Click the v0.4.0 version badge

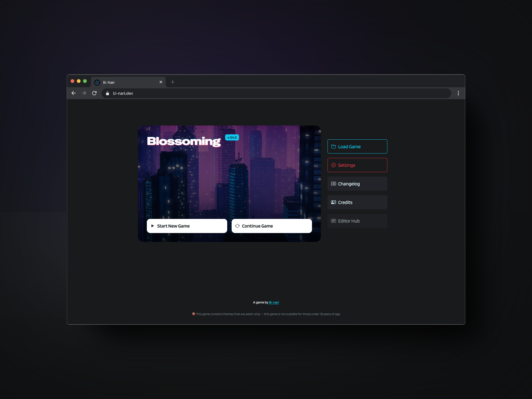(x=232, y=137)
